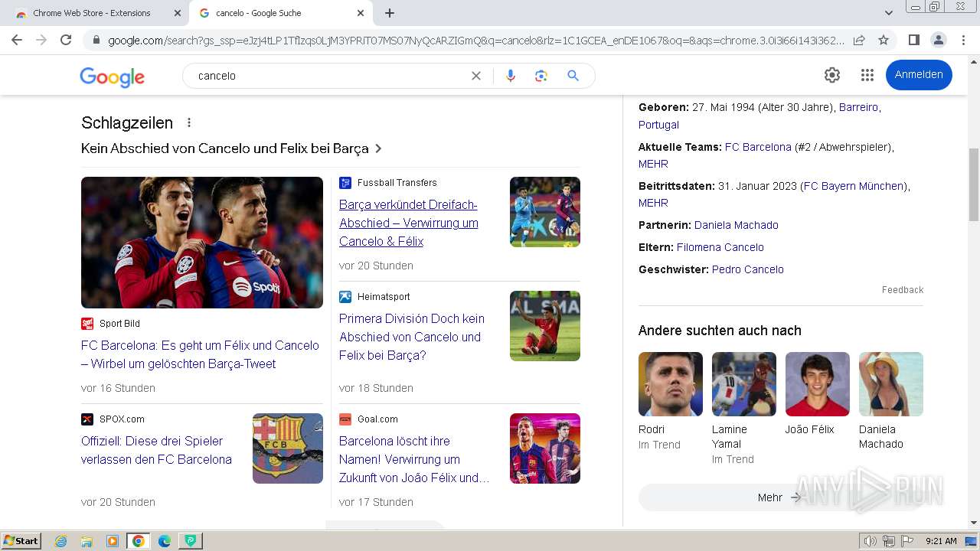
Task: Open Barcelona löscht ihre Namen article
Action: point(414,459)
